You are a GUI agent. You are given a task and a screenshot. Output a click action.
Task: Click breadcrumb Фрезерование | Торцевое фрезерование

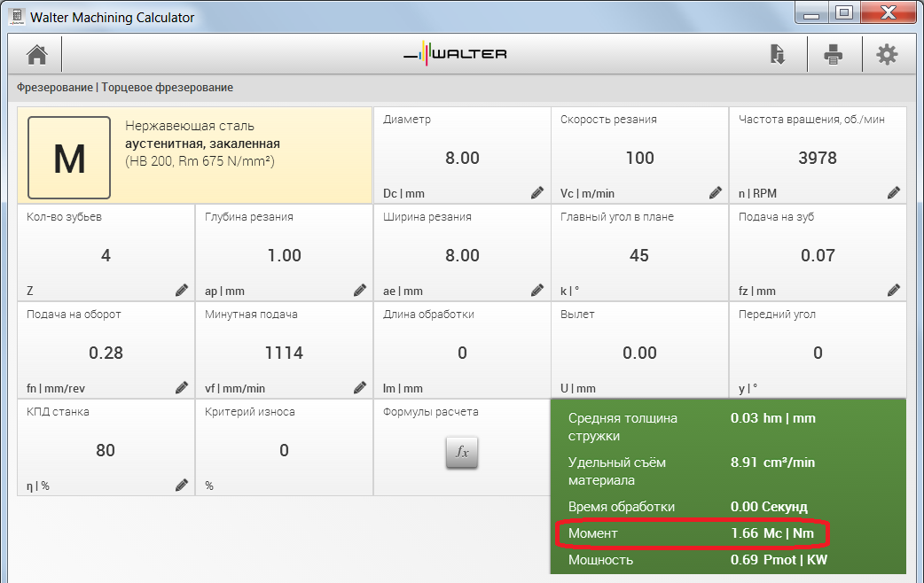click(x=125, y=87)
